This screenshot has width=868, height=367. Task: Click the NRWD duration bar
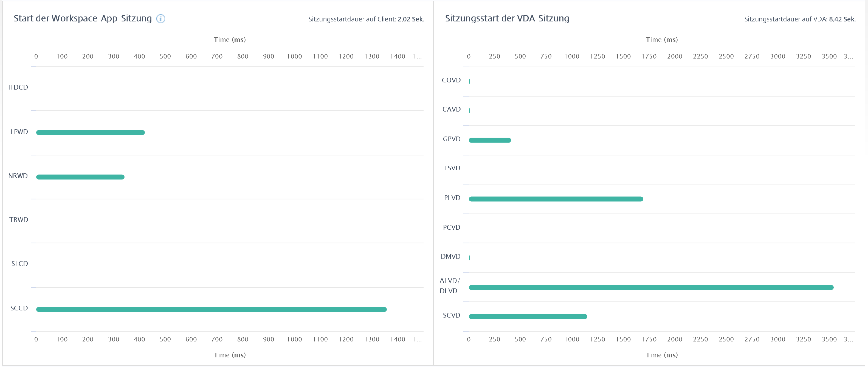[80, 177]
